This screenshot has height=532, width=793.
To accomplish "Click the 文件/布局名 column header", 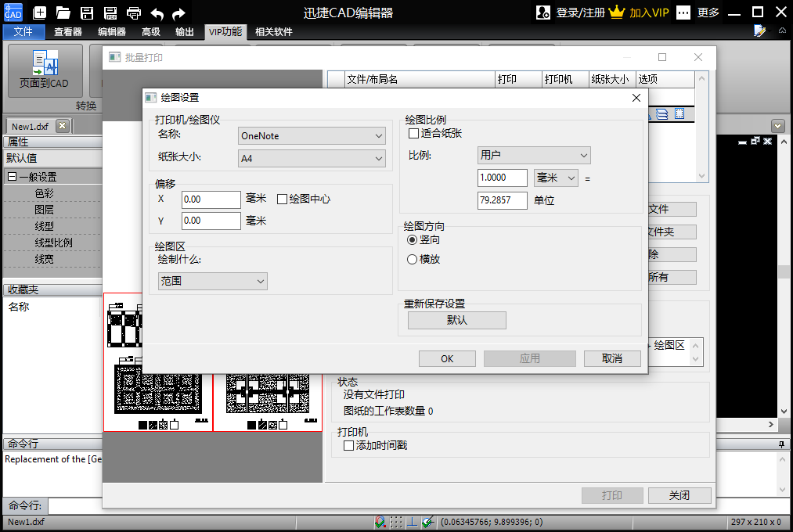I will (x=420, y=79).
